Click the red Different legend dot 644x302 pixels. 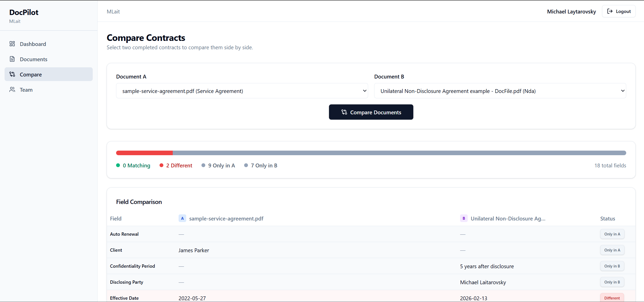[x=161, y=165]
